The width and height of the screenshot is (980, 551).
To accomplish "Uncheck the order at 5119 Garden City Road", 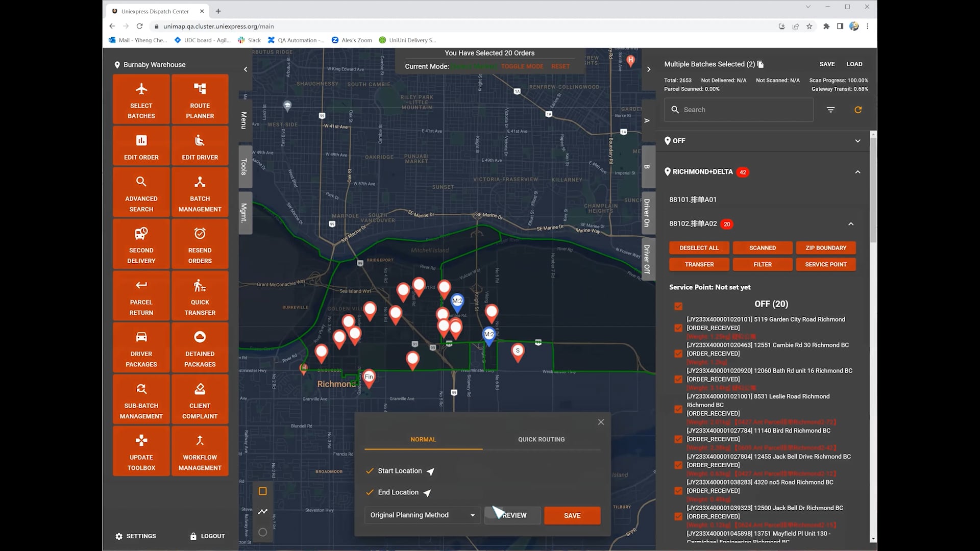I will [678, 328].
